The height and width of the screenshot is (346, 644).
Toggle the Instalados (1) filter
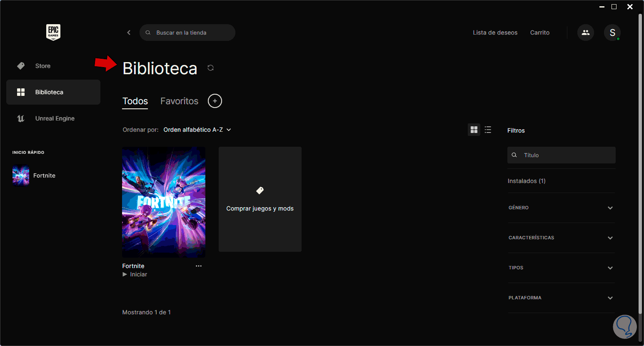(x=527, y=181)
